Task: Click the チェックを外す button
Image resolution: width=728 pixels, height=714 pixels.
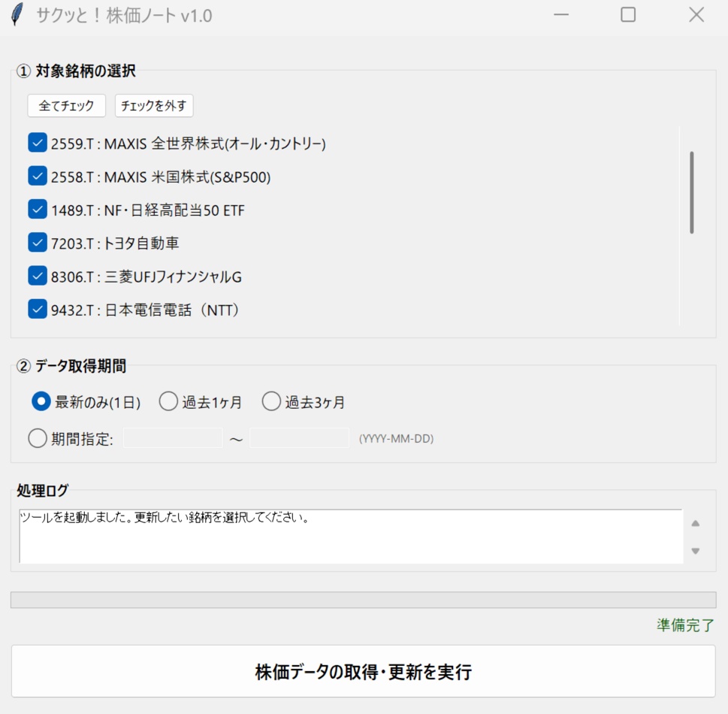Action: point(153,106)
